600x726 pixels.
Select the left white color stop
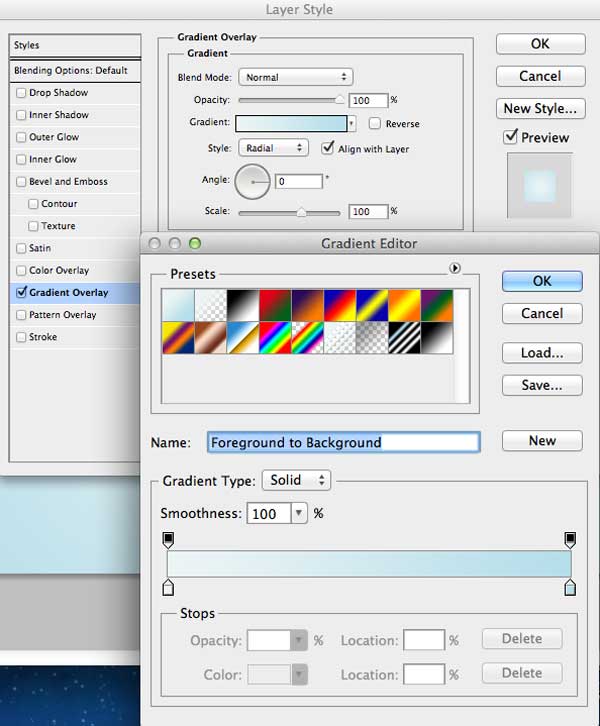[168, 587]
